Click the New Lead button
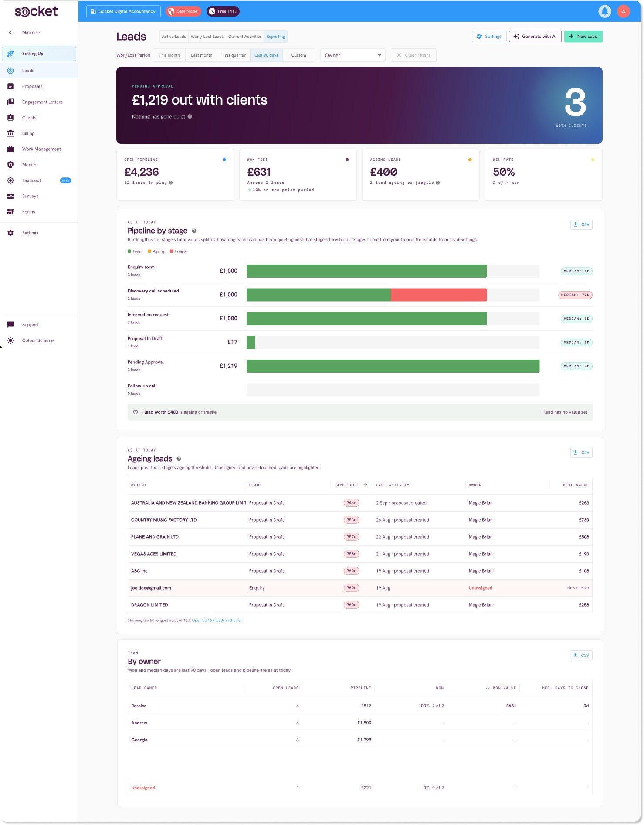 click(583, 37)
